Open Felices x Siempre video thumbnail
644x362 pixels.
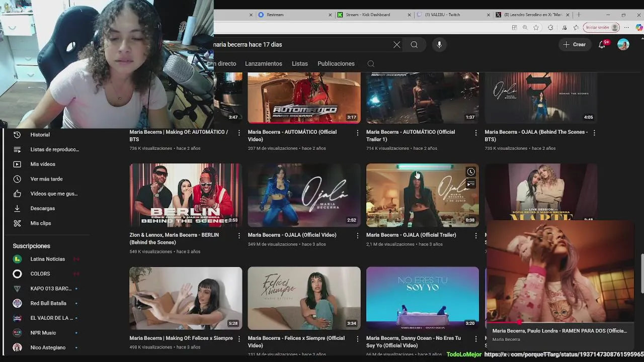pyautogui.click(x=304, y=298)
